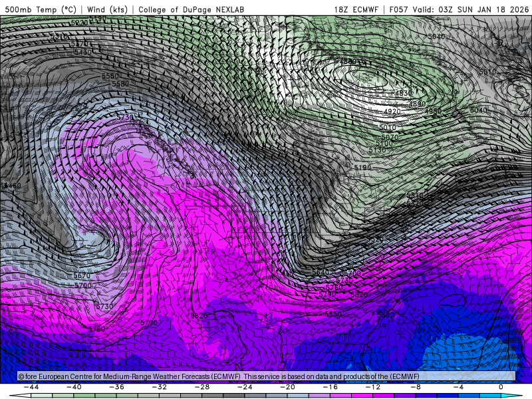Click the '18Z ECMWF' model run label

[x=356, y=9]
